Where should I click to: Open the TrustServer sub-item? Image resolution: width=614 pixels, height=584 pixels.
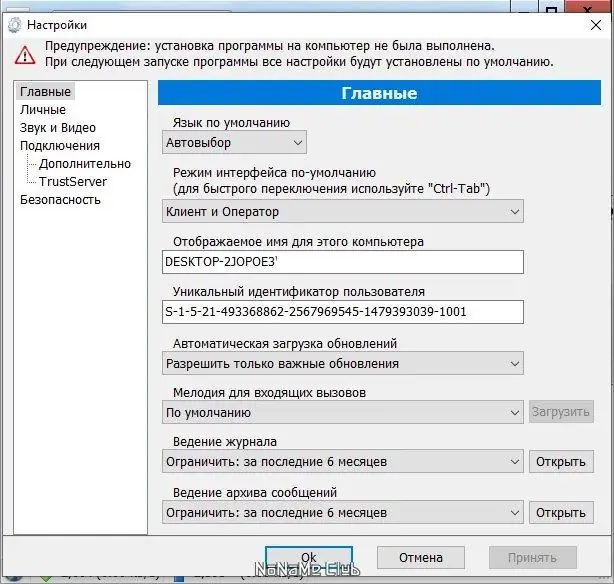tap(73, 182)
